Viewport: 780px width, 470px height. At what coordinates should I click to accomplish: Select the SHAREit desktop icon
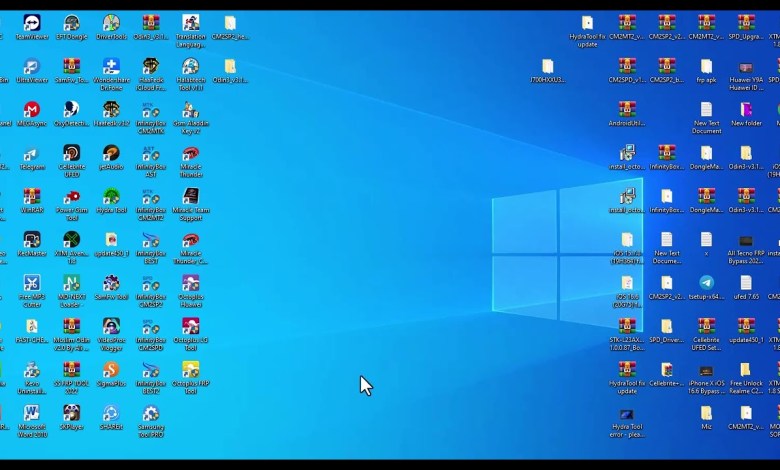(x=111, y=413)
